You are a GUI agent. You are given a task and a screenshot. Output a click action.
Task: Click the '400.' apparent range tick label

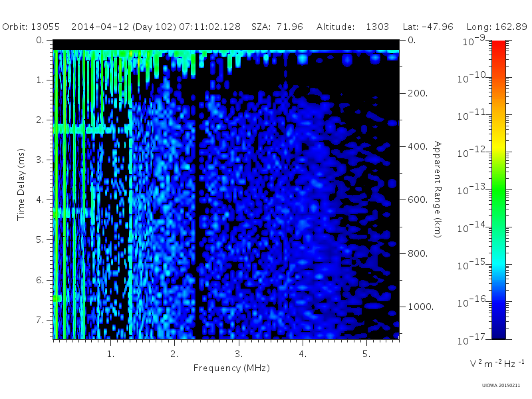click(x=418, y=146)
